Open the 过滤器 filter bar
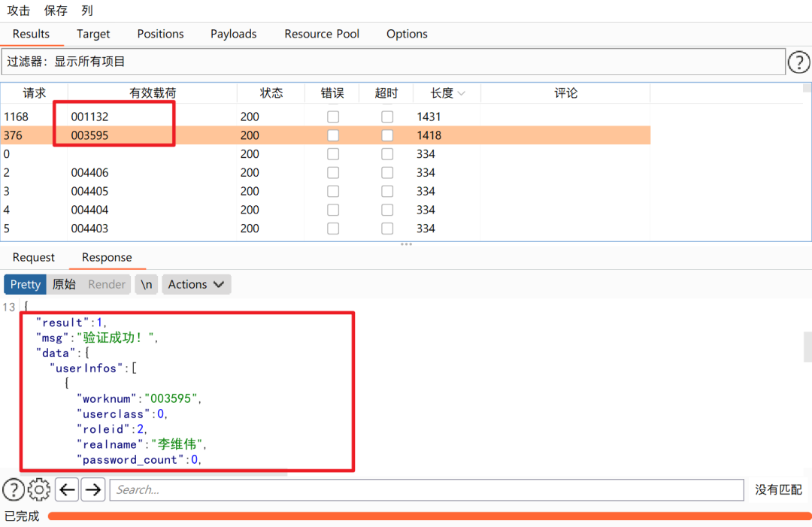Screen dimensions: 812x527 pos(393,62)
